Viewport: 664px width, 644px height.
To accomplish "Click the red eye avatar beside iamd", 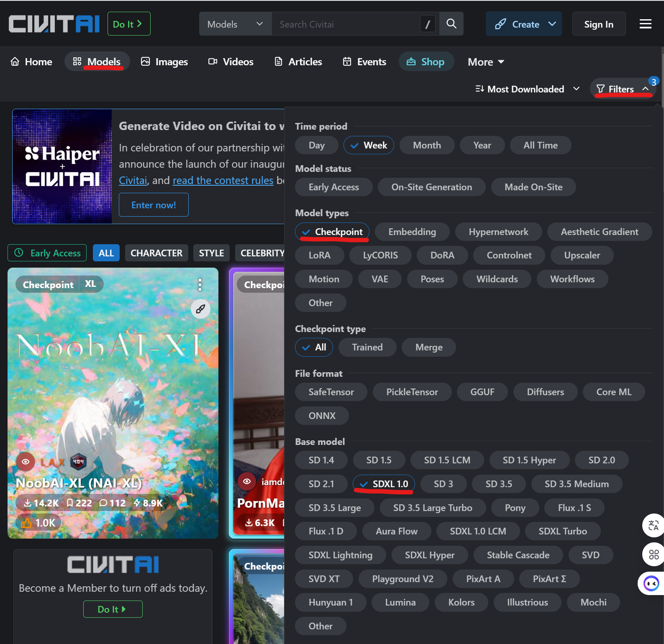I will pyautogui.click(x=247, y=481).
